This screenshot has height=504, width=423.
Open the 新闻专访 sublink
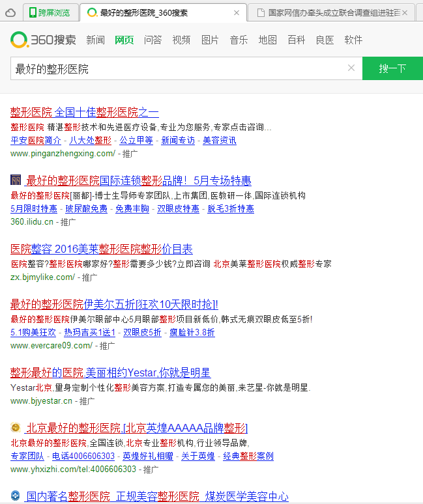point(178,141)
